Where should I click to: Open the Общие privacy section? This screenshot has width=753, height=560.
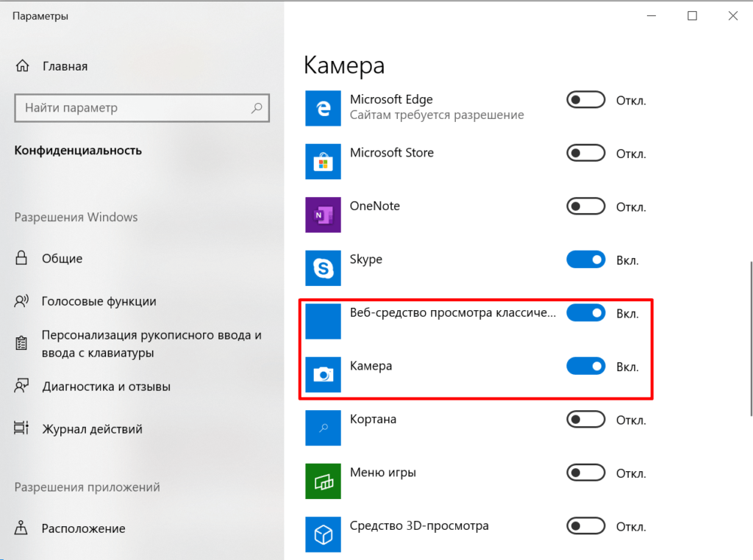[x=62, y=259]
